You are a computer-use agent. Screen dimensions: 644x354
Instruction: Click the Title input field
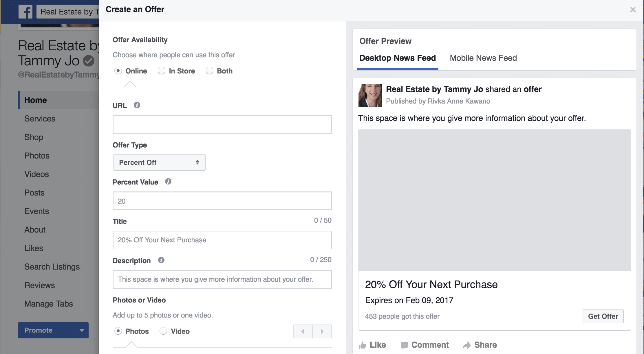(x=222, y=240)
